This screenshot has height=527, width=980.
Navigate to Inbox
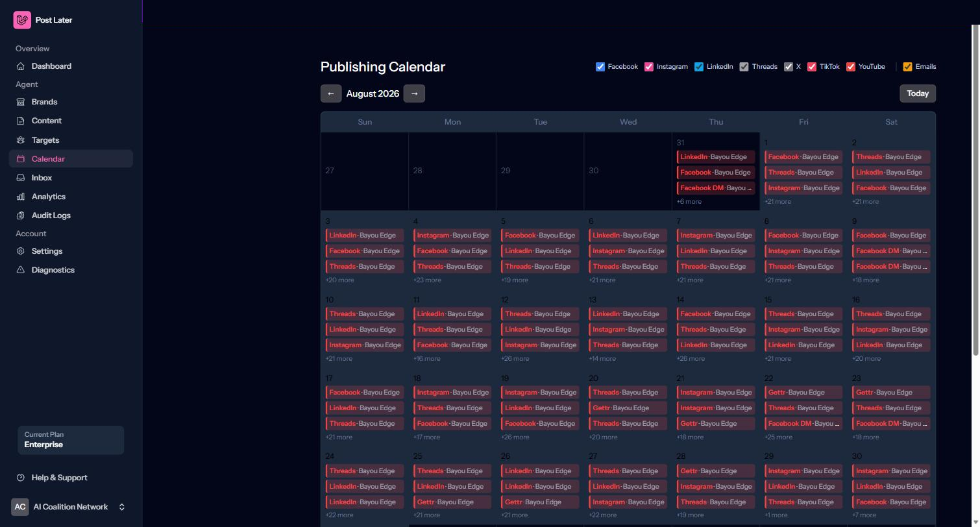(x=71, y=178)
